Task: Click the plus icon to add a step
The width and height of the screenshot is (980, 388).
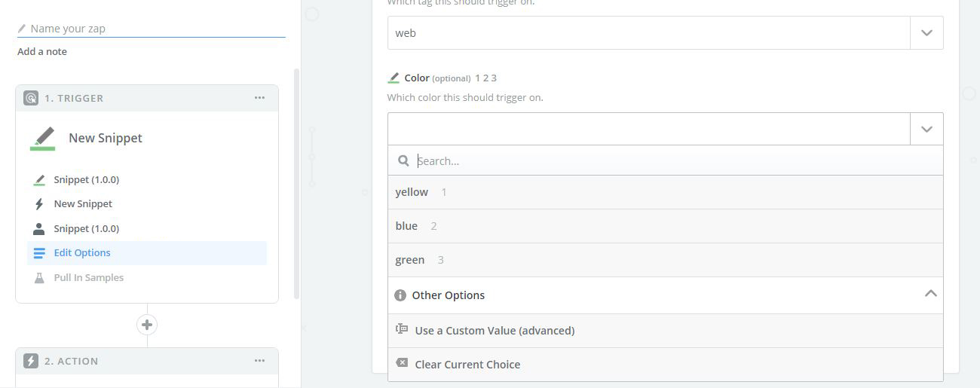Action: tap(147, 325)
